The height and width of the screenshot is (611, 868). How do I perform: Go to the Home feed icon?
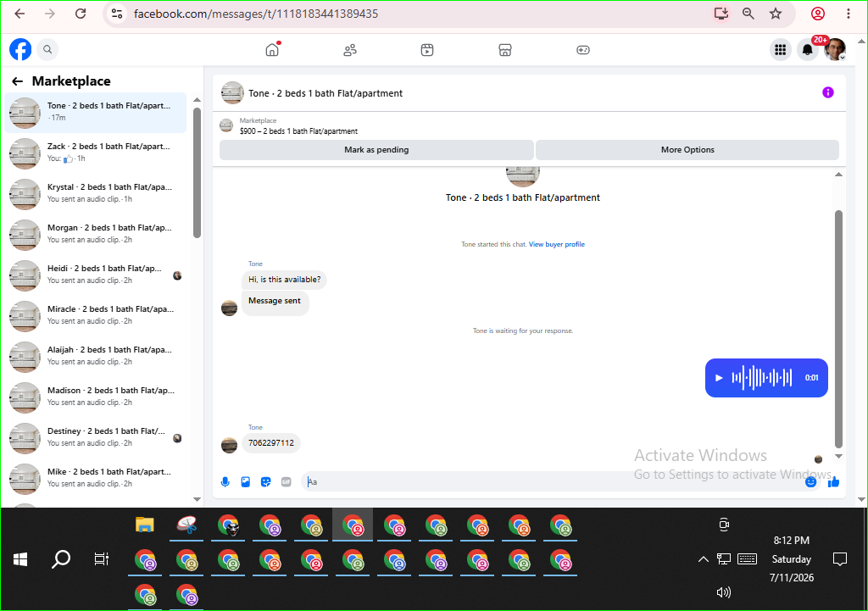[272, 50]
